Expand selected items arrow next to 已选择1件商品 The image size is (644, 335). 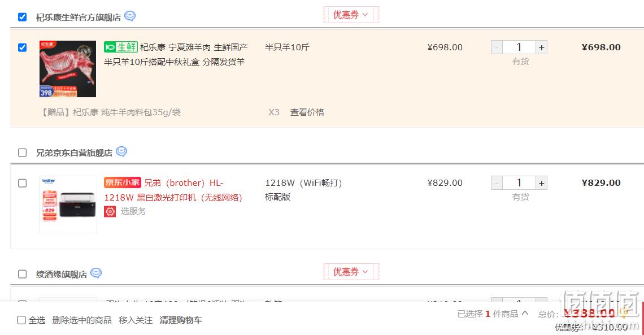(525, 313)
